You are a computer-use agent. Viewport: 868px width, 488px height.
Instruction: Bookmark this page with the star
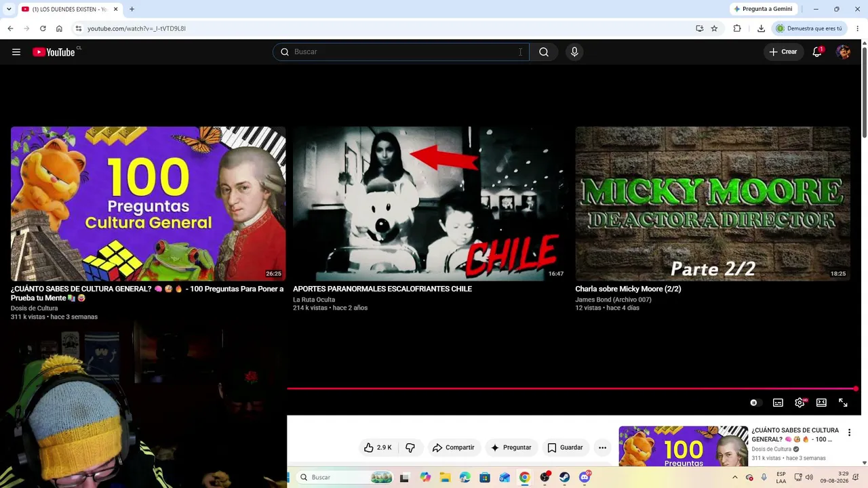[714, 28]
